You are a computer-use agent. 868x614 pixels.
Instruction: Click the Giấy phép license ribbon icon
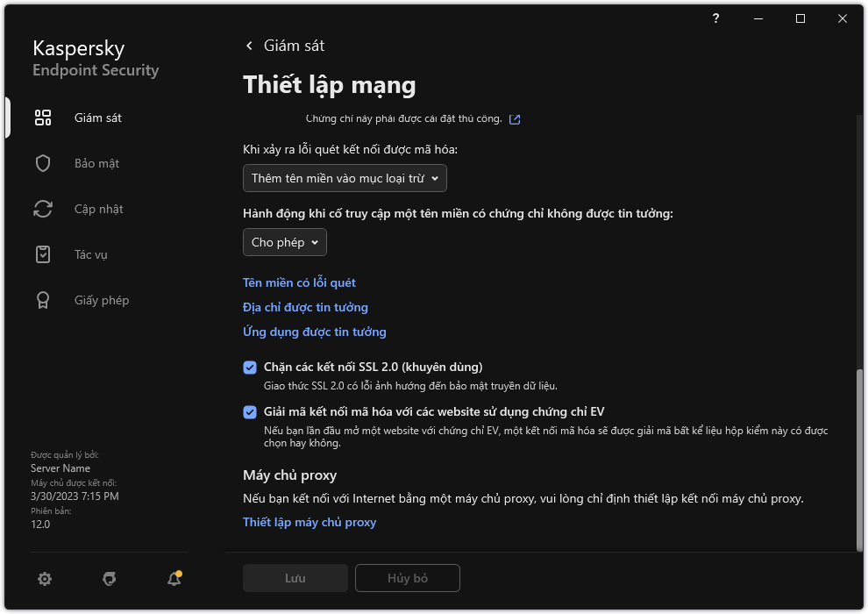(x=43, y=300)
